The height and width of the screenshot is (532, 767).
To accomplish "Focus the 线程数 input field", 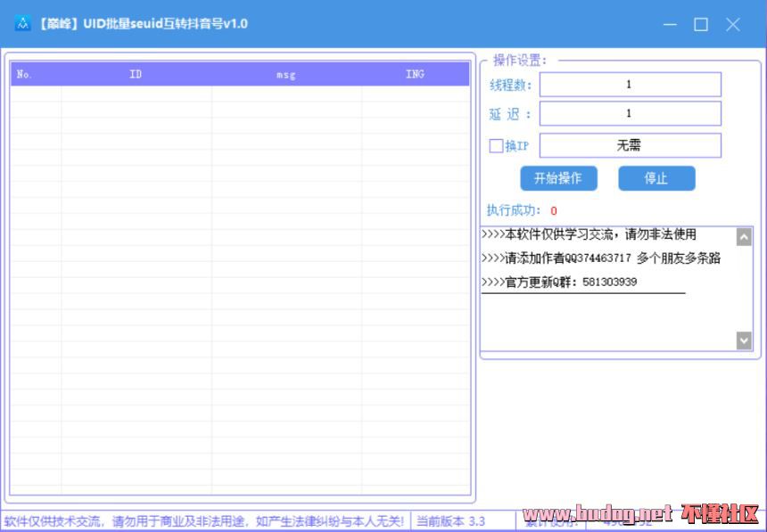I will [x=630, y=85].
